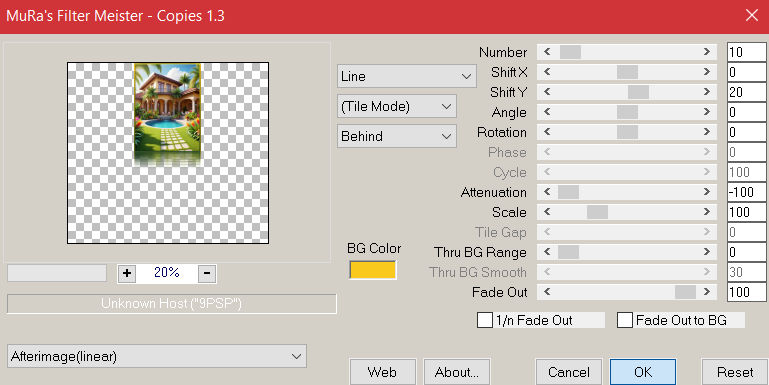The height and width of the screenshot is (385, 769).
Task: Open the Line shape dropdown
Action: click(407, 77)
